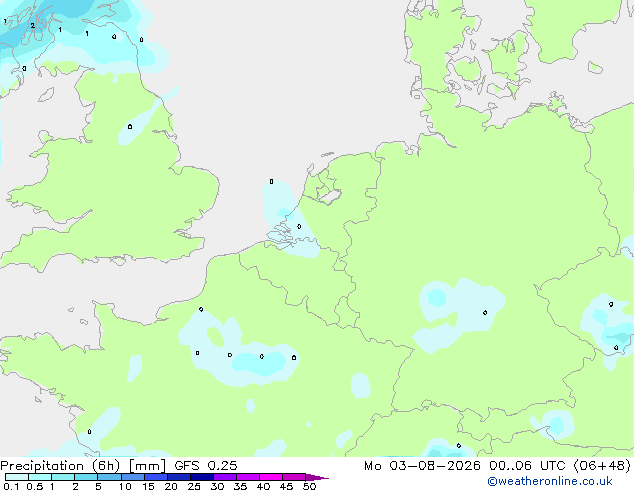Click the 0.5–1 mm legend color box

[x=40, y=477]
